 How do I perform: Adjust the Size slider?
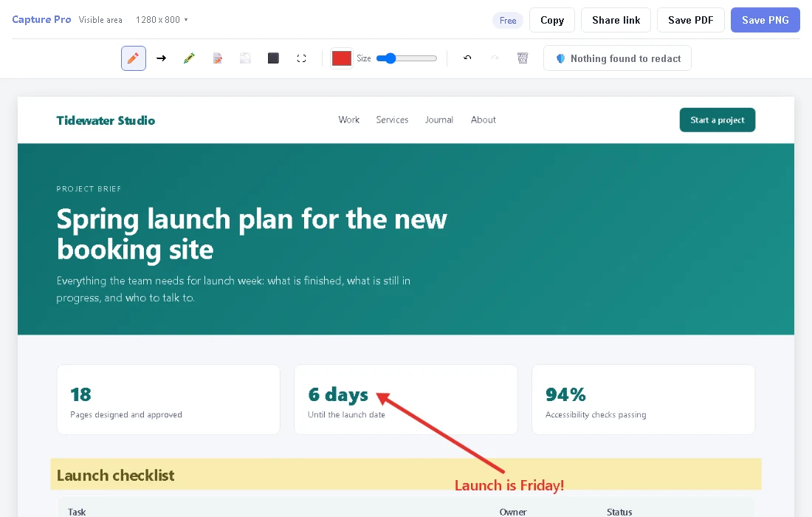point(407,58)
